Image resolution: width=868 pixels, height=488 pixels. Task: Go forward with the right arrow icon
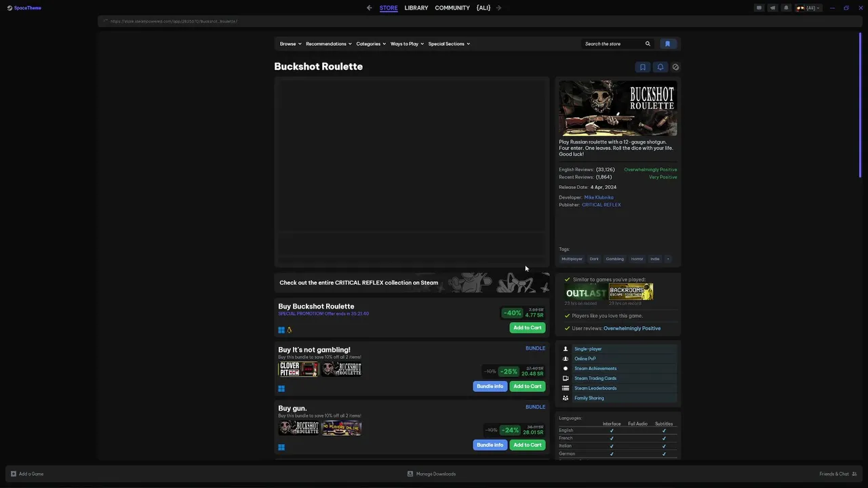[498, 8]
